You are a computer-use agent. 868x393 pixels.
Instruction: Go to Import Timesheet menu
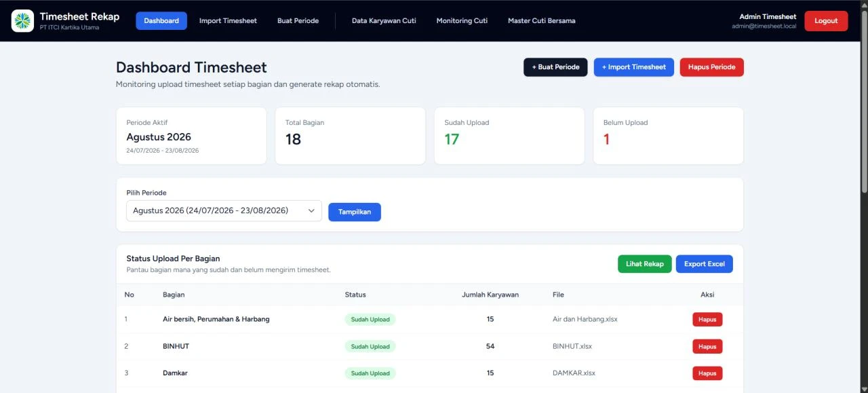pyautogui.click(x=228, y=20)
